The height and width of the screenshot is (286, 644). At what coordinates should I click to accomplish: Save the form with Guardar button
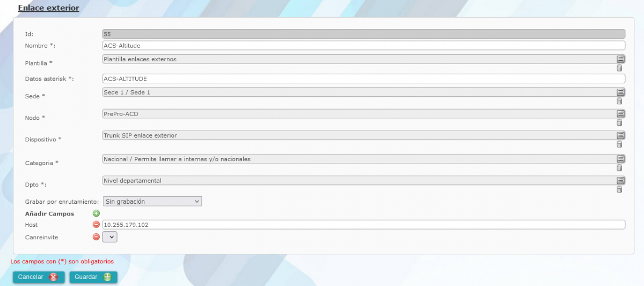(93, 277)
